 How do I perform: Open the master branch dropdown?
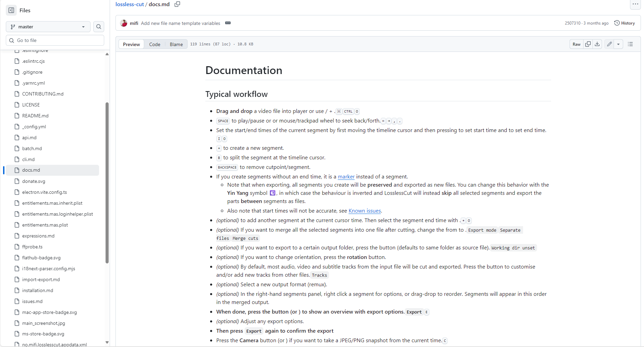click(48, 27)
